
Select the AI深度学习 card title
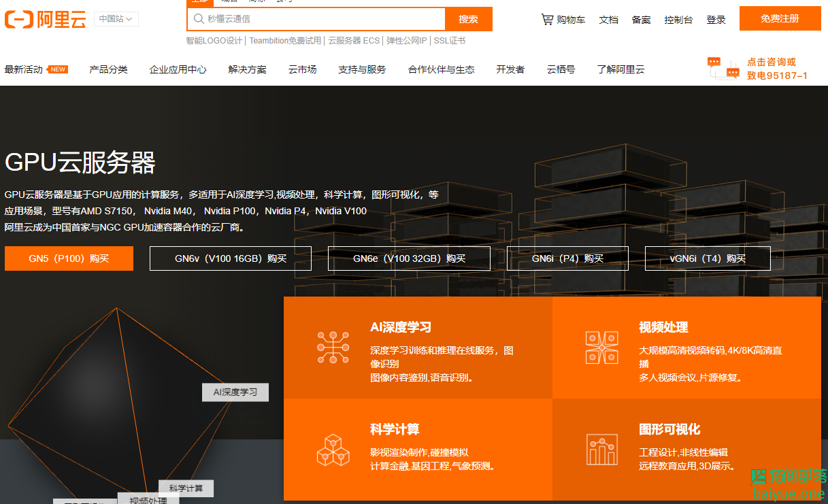pos(401,327)
